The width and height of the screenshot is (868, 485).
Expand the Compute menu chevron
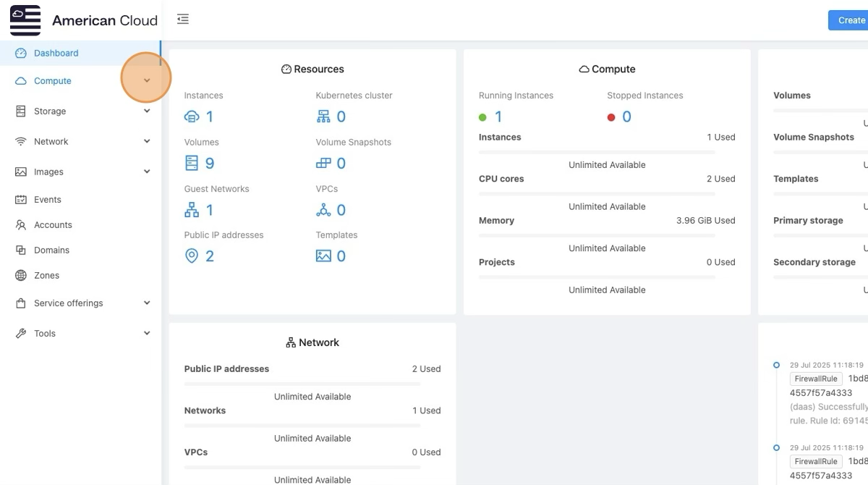pos(147,80)
